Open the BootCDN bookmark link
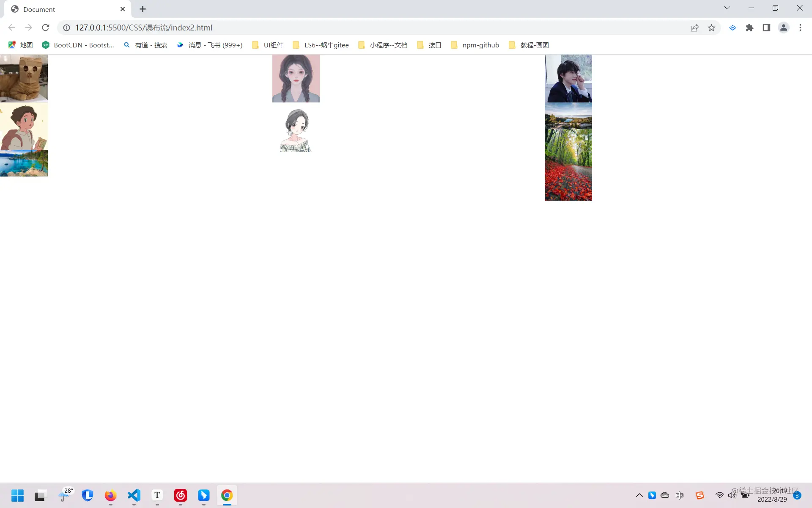This screenshot has height=508, width=812. click(x=78, y=45)
